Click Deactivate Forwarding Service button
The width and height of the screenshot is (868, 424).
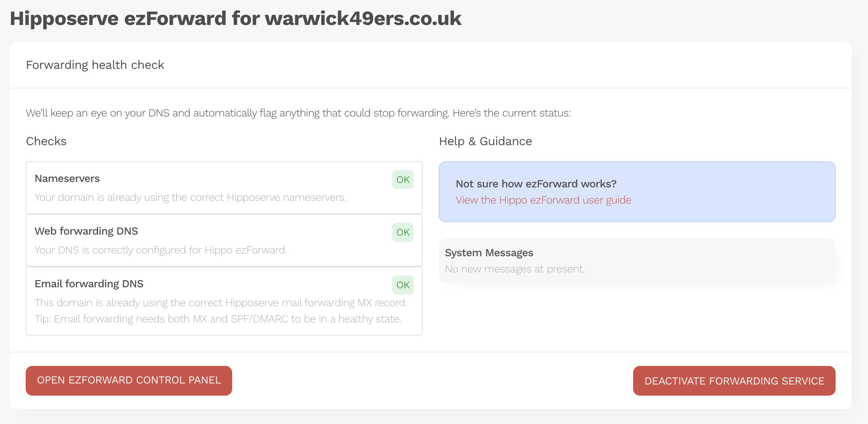734,381
